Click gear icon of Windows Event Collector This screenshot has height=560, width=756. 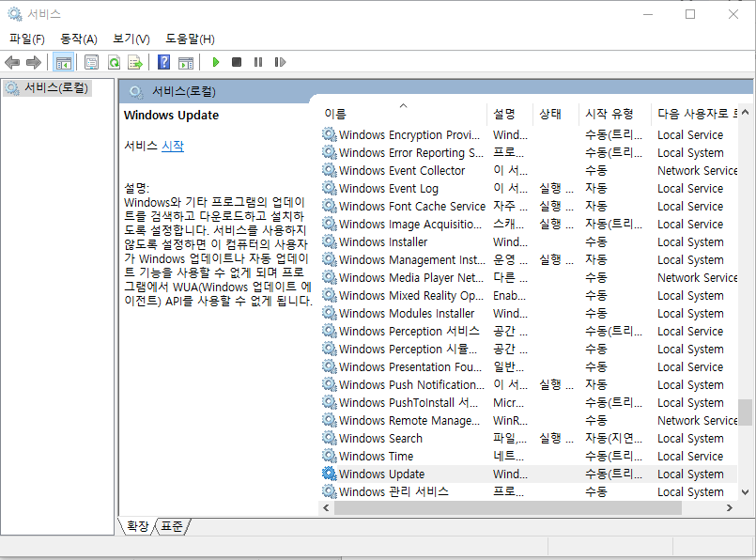pyautogui.click(x=330, y=170)
